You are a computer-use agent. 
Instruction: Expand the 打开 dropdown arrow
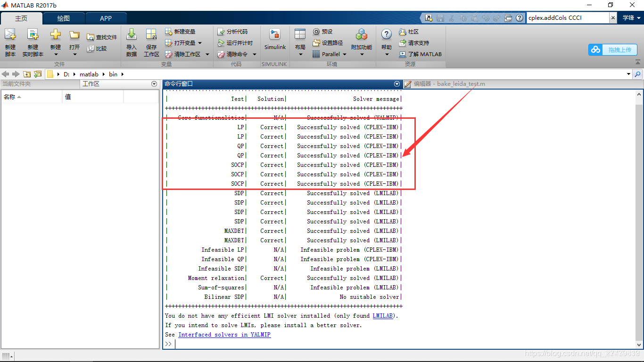74,54
